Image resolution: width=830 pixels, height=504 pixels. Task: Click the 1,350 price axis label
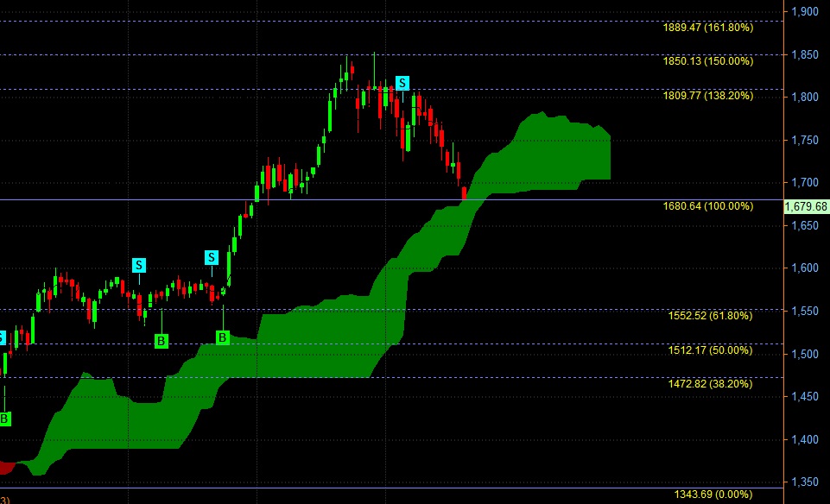coord(805,482)
